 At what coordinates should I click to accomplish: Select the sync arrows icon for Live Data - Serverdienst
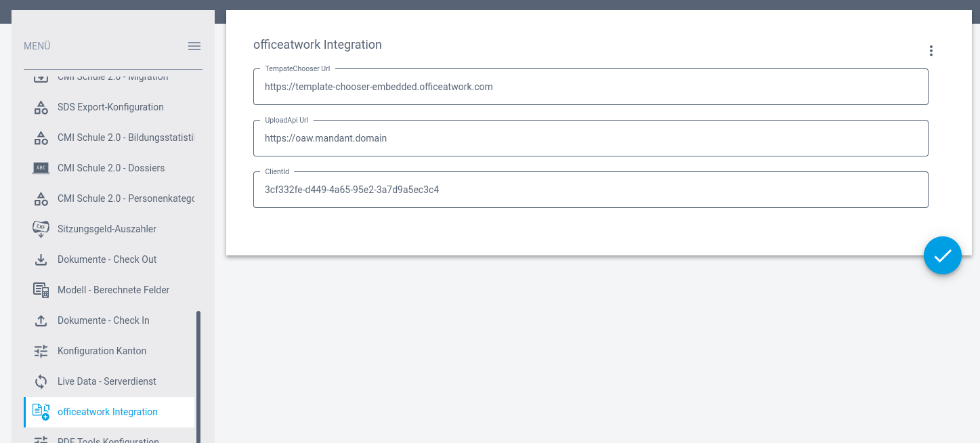tap(41, 381)
